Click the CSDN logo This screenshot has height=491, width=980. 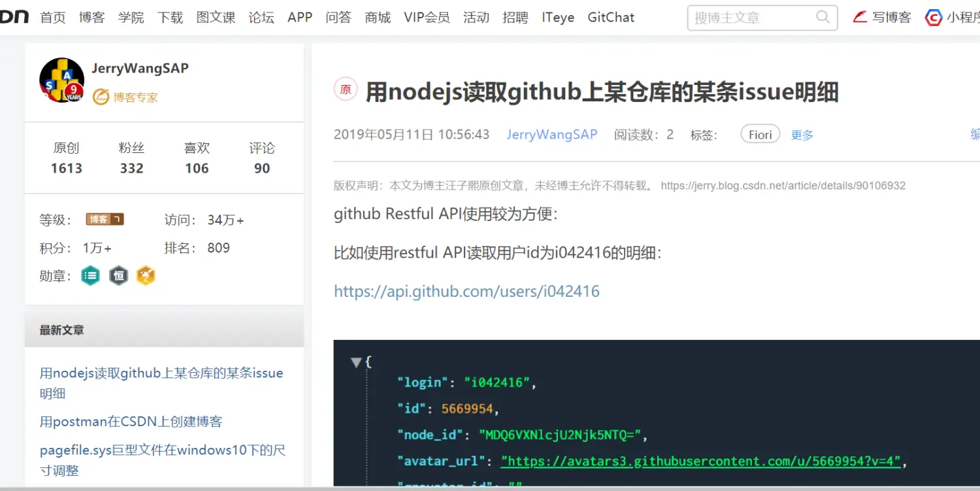click(x=14, y=17)
